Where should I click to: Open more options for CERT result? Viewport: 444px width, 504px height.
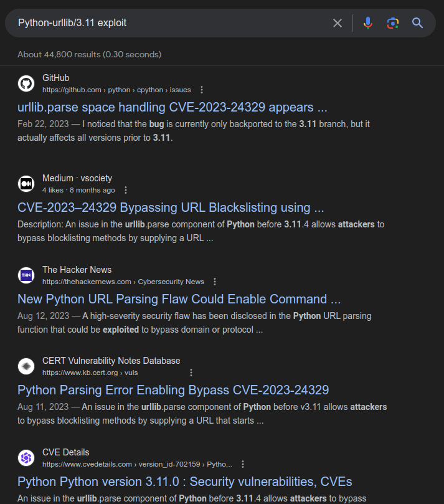[x=191, y=373]
